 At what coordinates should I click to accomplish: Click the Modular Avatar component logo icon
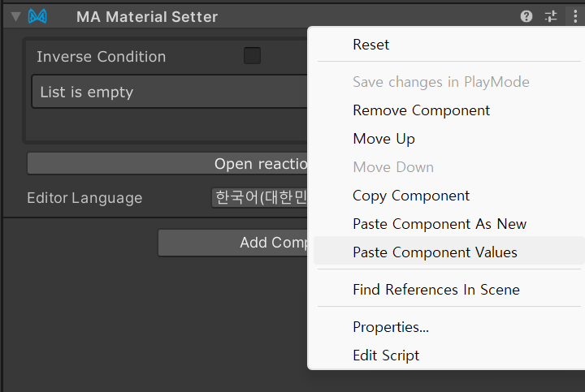tap(37, 16)
